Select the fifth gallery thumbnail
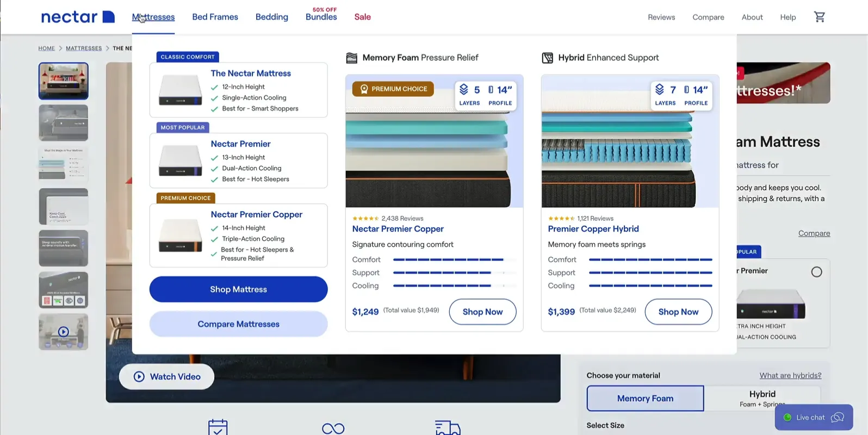This screenshot has width=868, height=435. point(63,248)
